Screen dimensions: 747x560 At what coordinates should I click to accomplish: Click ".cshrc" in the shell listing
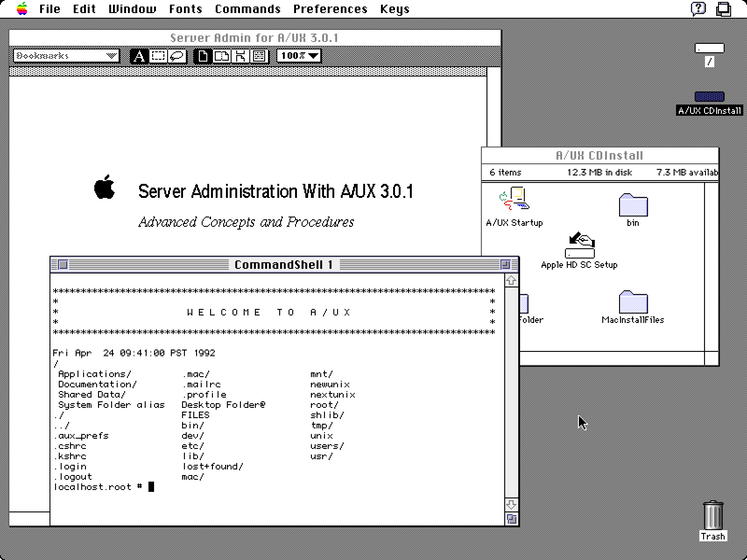[70, 446]
